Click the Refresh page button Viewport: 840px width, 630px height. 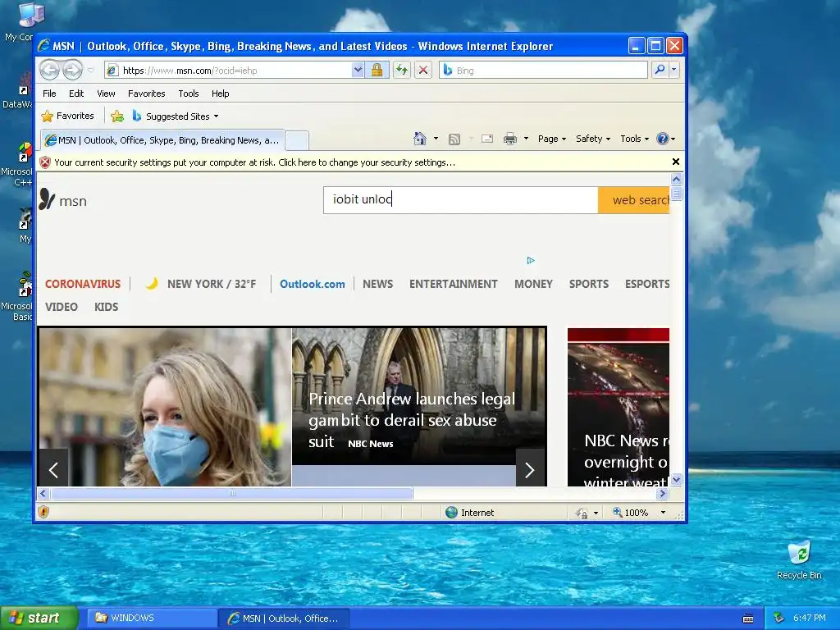click(x=402, y=71)
